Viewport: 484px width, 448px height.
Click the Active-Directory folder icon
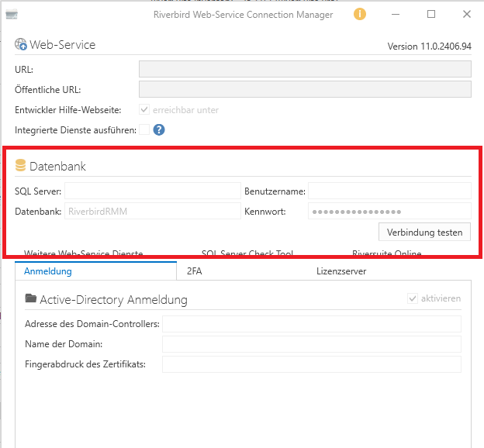31,299
